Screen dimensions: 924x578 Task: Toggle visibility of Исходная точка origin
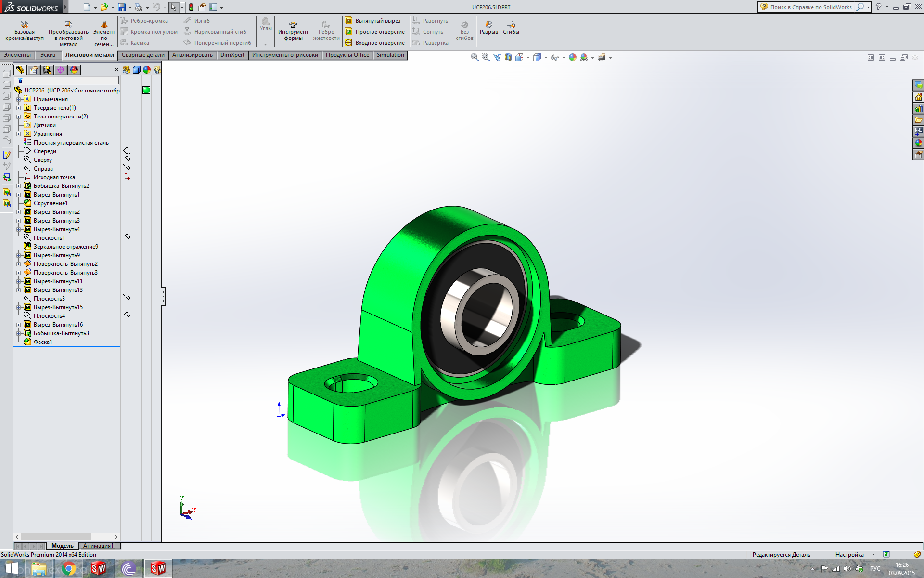(127, 177)
